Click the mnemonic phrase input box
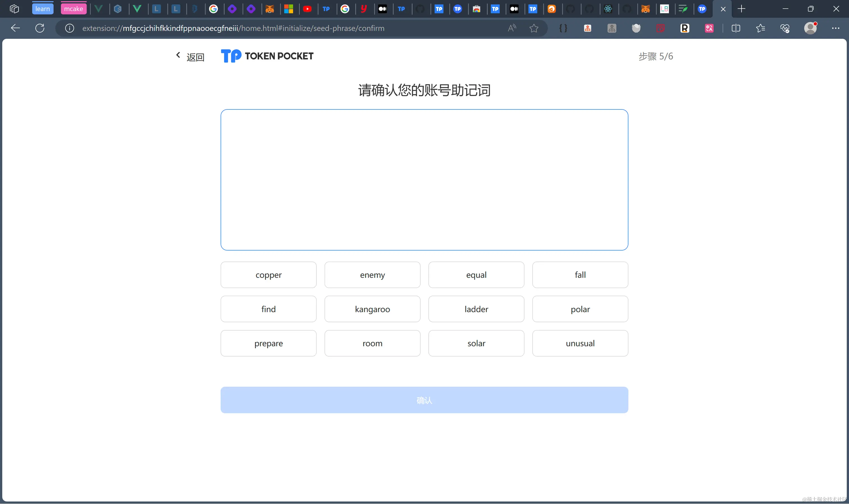 [424, 180]
